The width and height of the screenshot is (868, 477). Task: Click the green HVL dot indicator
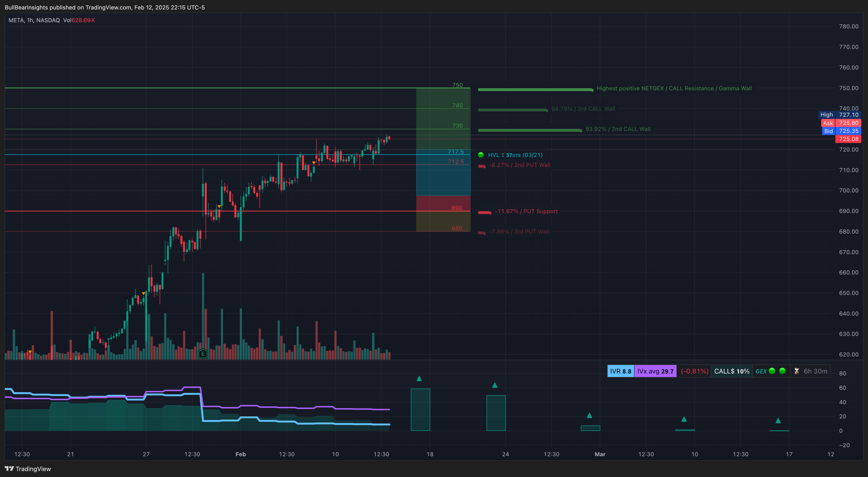481,155
